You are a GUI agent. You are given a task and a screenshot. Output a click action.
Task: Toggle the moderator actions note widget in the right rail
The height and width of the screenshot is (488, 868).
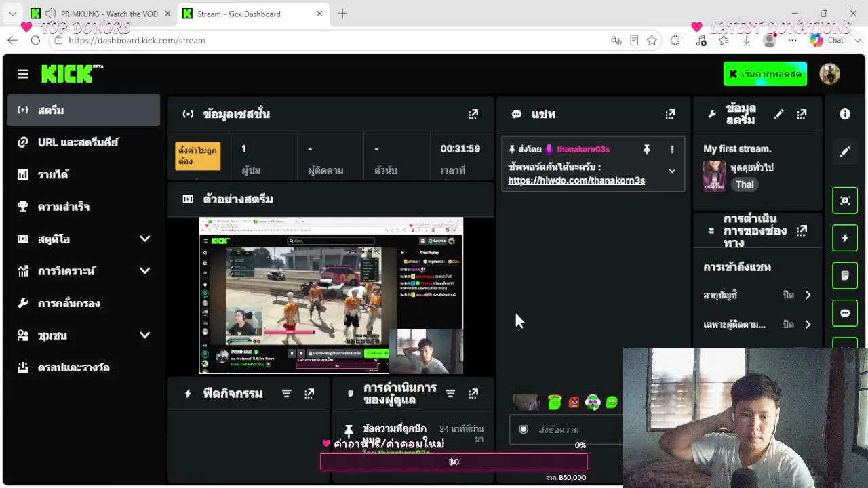point(845,276)
